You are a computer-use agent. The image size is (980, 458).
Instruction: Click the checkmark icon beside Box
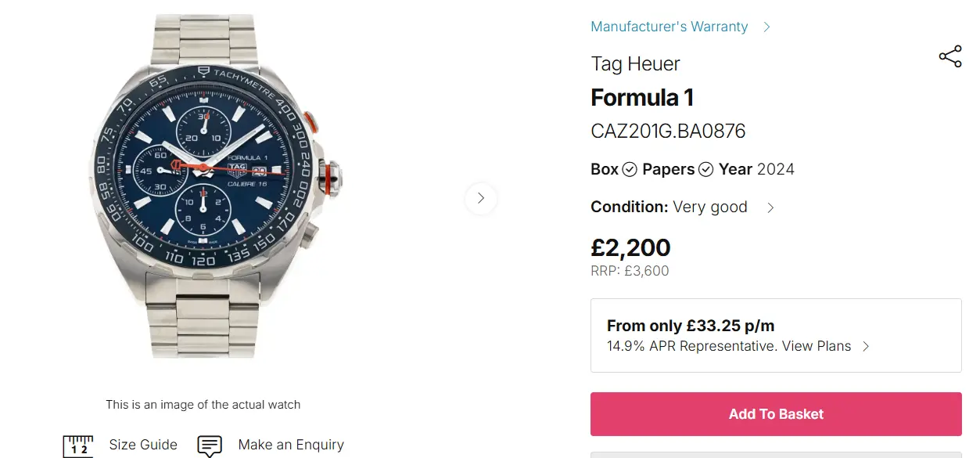tap(630, 170)
